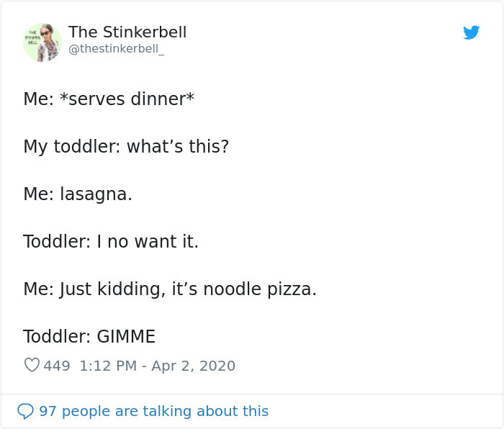The width and height of the screenshot is (504, 429).
Task: Click the 449 likes count
Action: (x=57, y=366)
